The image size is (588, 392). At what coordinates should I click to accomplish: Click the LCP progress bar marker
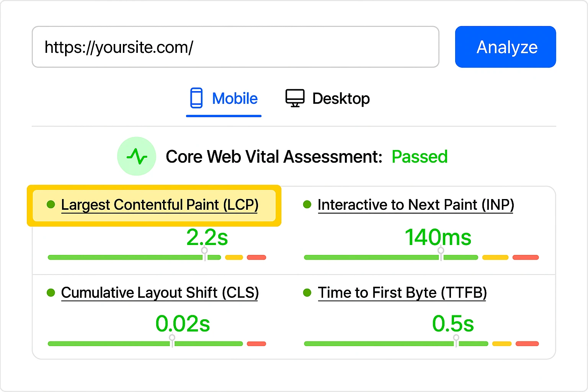(205, 253)
